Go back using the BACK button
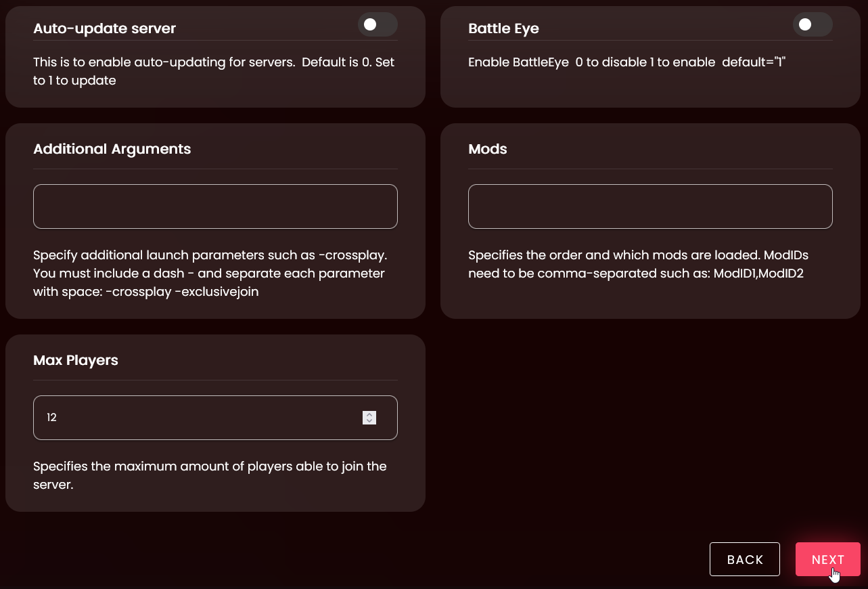The width and height of the screenshot is (868, 589). click(x=744, y=559)
